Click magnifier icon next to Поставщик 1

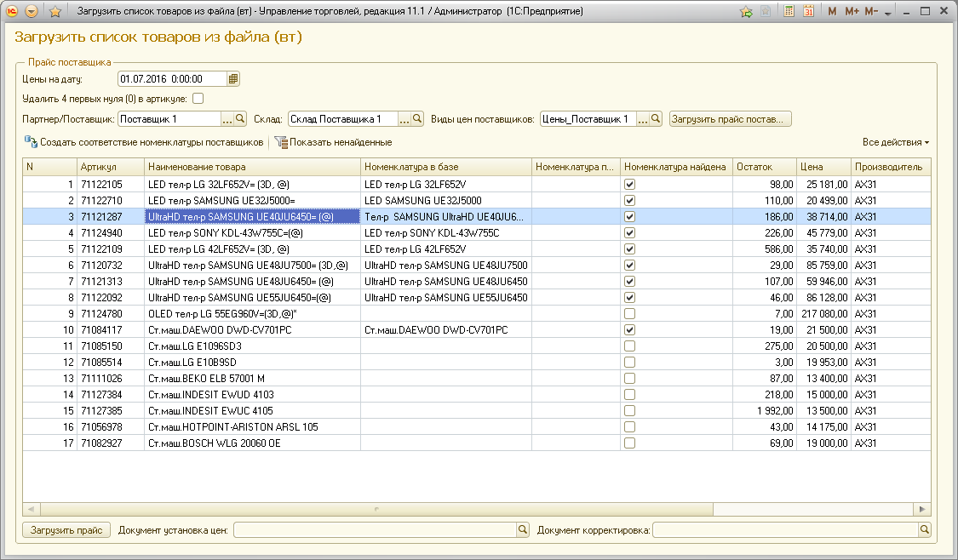(240, 118)
